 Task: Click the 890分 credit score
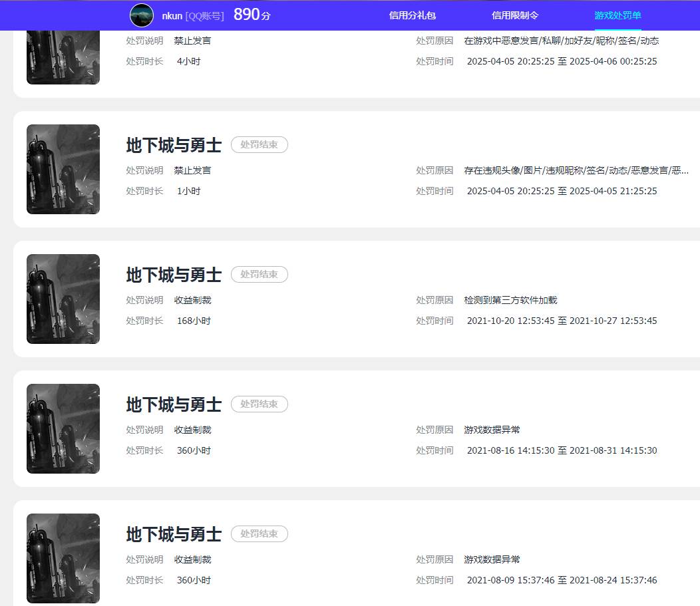click(x=252, y=15)
